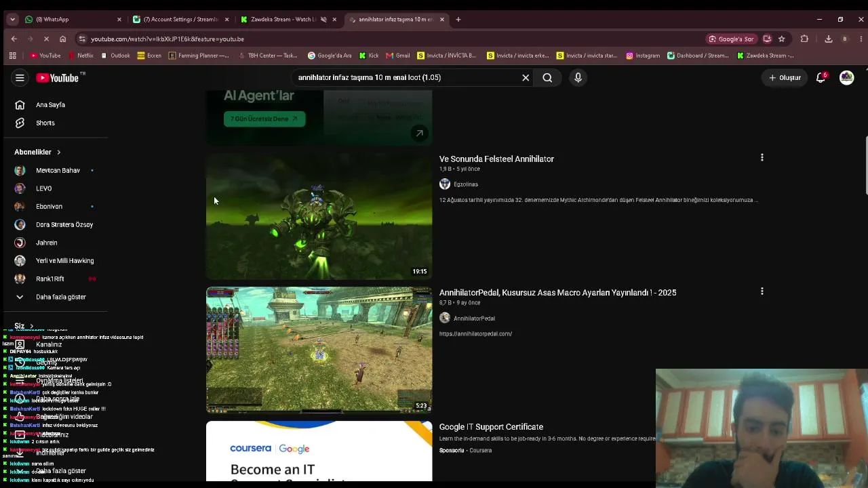Open the YouTube bookmark
This screenshot has height=488, width=868.
[45, 56]
